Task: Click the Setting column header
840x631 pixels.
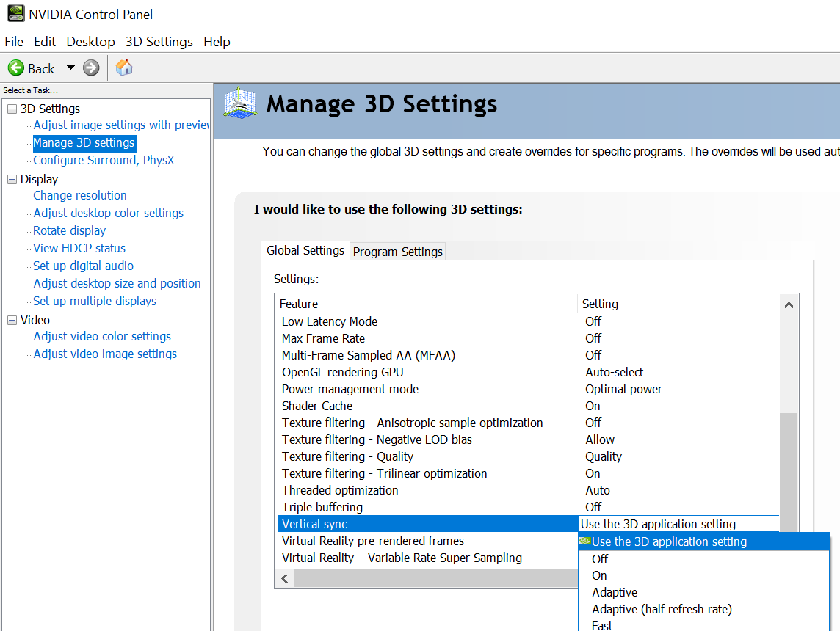Action: [x=678, y=304]
